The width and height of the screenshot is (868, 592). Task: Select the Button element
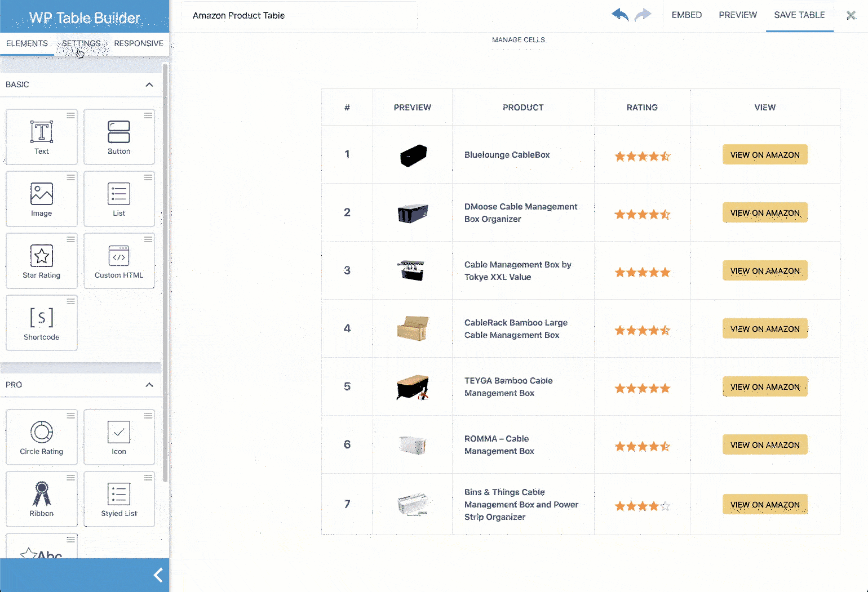[x=119, y=137]
